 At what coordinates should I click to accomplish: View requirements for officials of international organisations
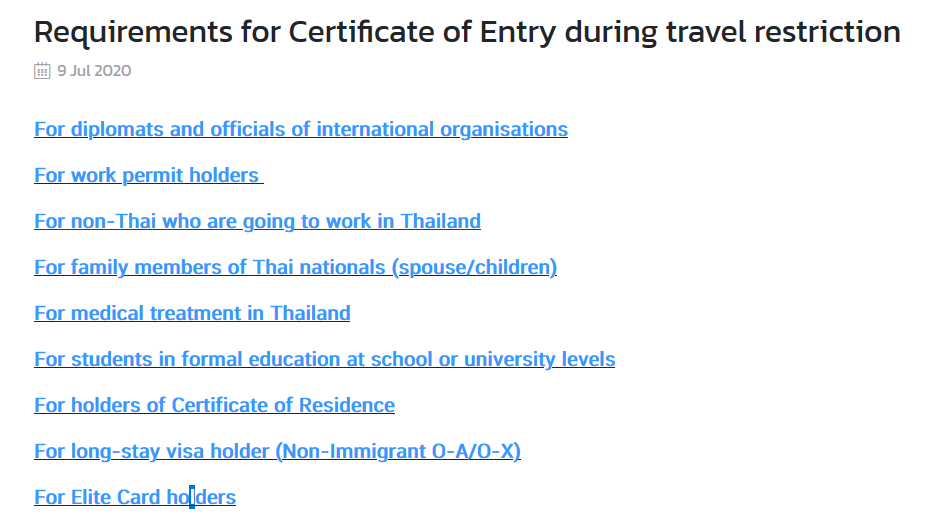pos(301,129)
